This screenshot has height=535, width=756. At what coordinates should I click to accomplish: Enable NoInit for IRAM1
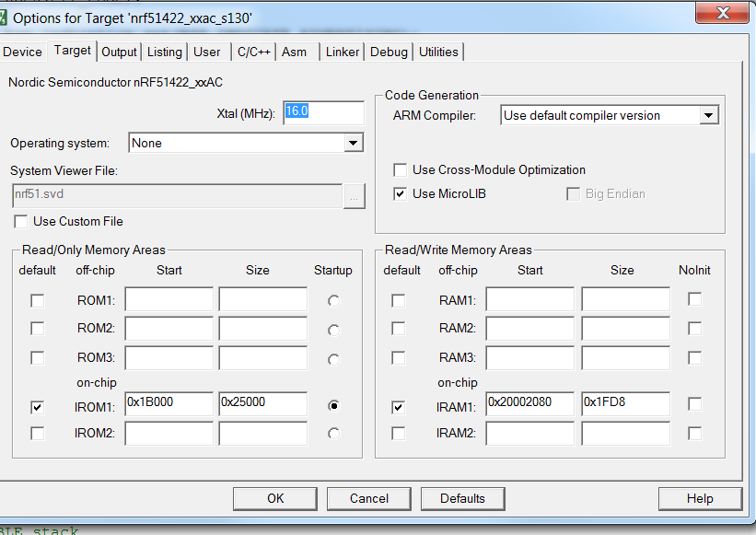[695, 404]
